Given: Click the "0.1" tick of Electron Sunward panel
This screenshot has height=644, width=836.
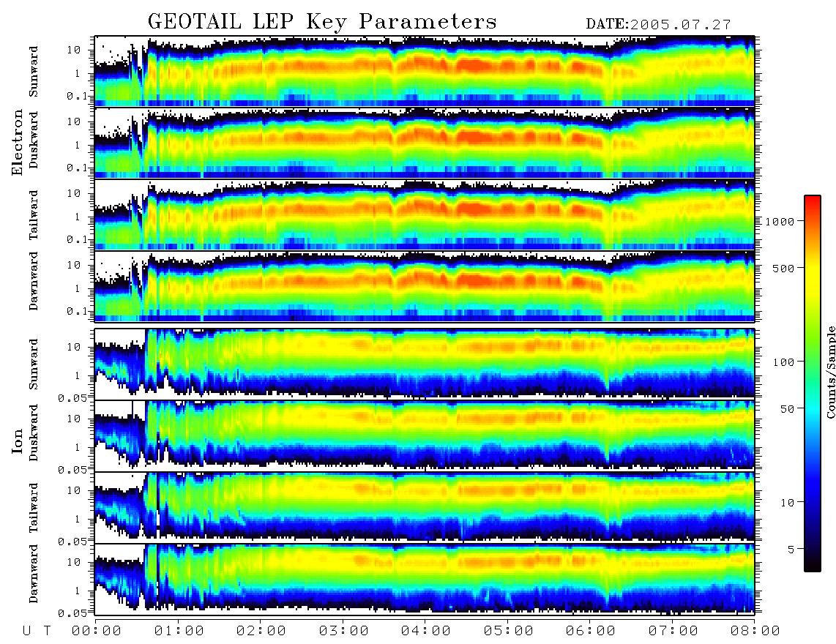Looking at the screenshot, I should point(77,97).
